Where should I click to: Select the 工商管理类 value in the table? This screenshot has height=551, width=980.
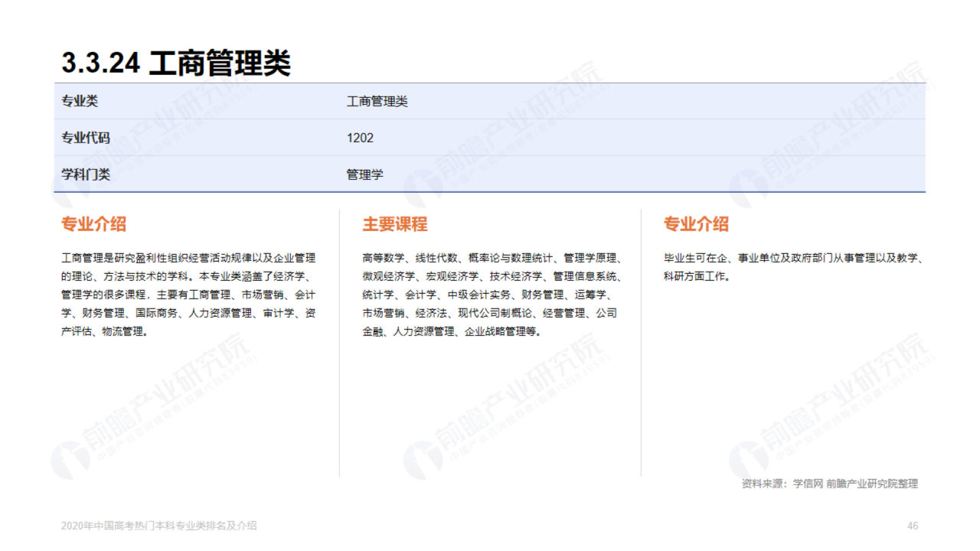pos(377,101)
